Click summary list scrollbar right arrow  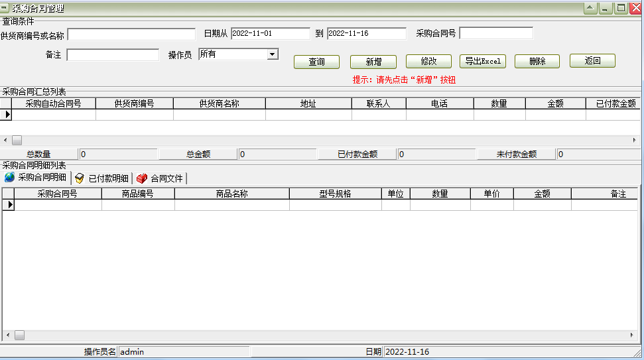tap(635, 140)
